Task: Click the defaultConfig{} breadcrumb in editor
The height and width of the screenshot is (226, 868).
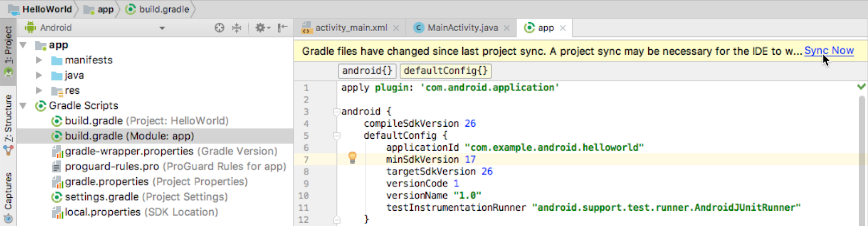Action: pos(445,71)
